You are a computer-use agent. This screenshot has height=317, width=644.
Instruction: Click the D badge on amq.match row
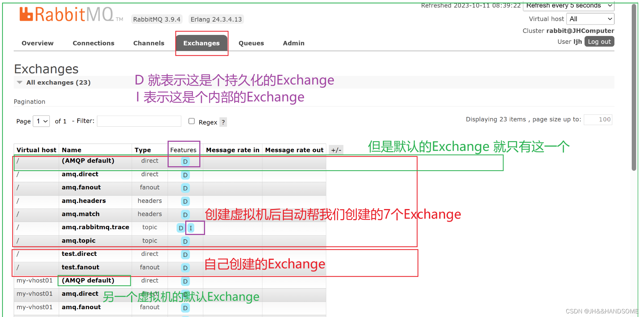click(185, 215)
